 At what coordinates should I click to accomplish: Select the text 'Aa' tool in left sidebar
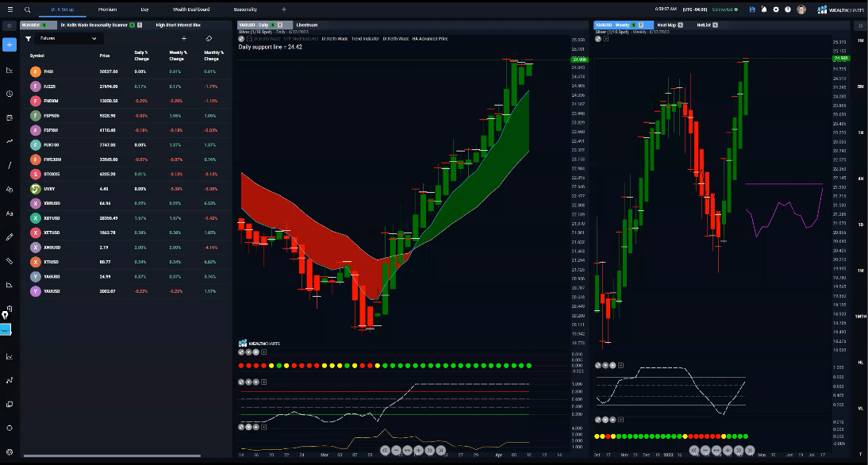pos(10,213)
